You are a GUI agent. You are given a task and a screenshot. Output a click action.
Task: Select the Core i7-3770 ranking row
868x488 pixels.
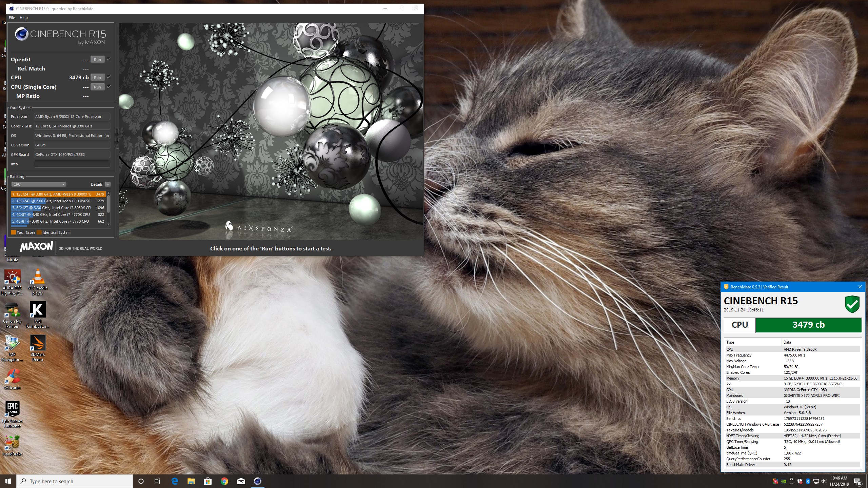(58, 221)
